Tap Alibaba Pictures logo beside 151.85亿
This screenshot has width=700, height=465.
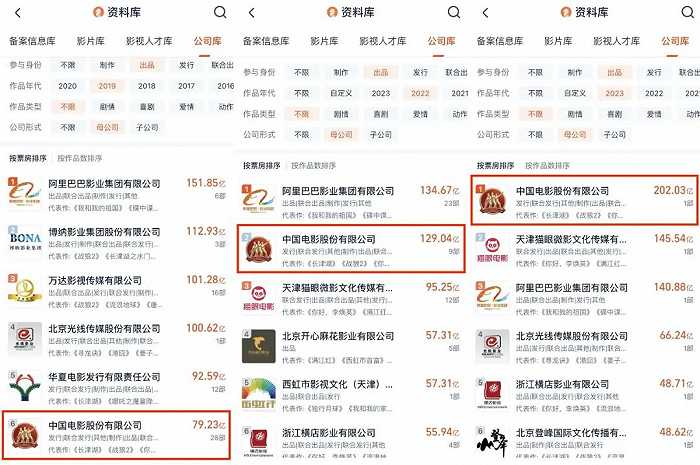click(x=25, y=195)
